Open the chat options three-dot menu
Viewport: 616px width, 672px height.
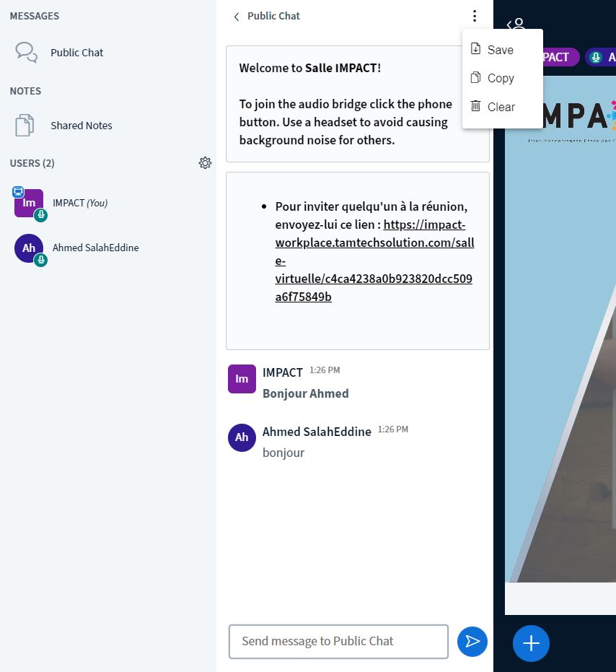[x=474, y=16]
